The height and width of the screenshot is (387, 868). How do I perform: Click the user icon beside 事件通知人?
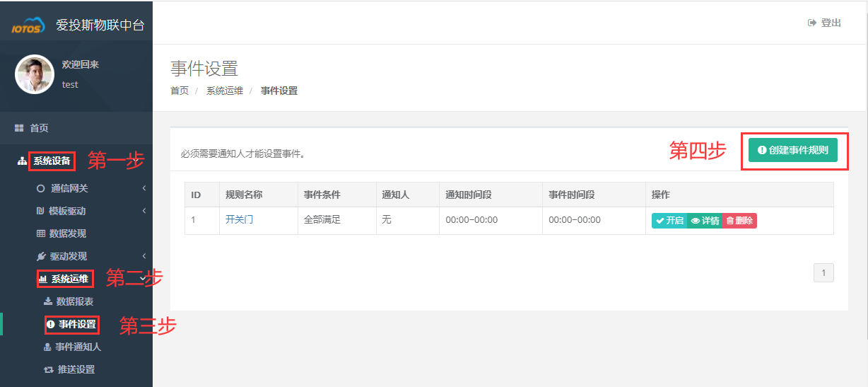pos(47,347)
